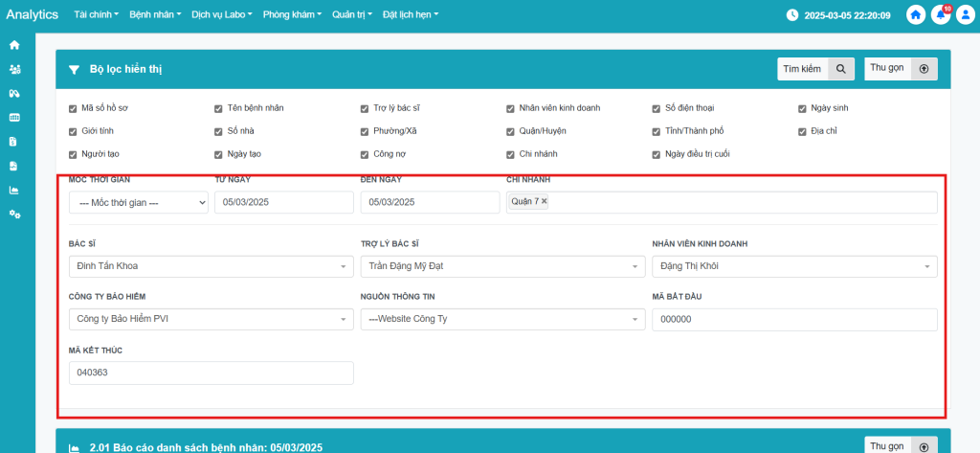Click Thu gọn to collapse the filter panel
The width and height of the screenshot is (980, 453).
coord(901,69)
